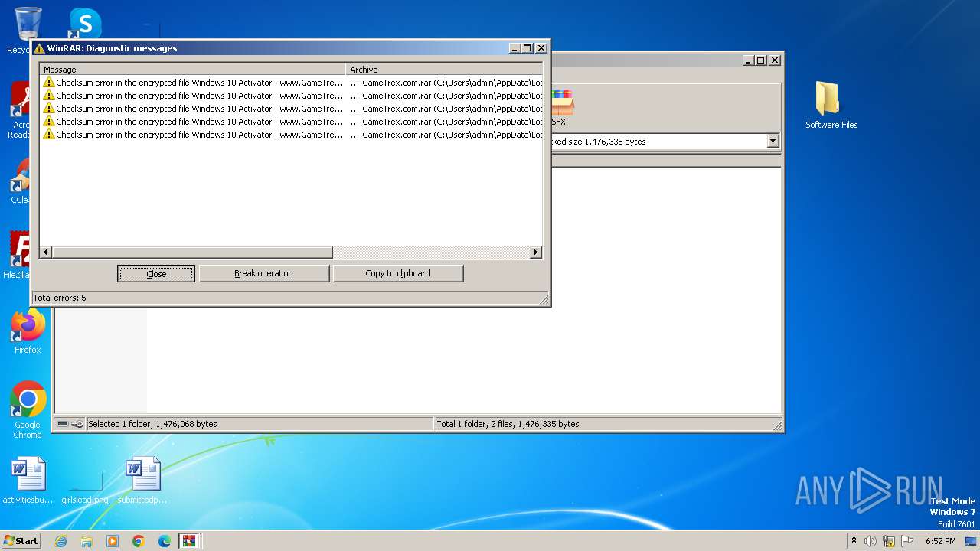Maximize the Diagnostic messages dialog

tap(527, 48)
